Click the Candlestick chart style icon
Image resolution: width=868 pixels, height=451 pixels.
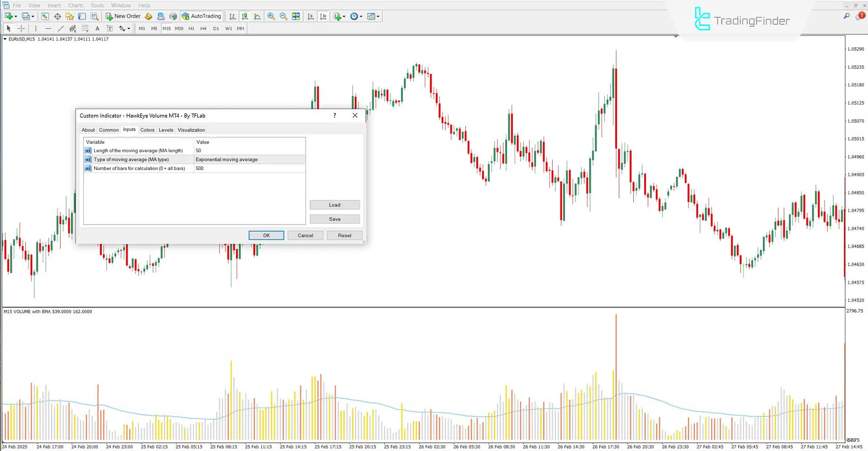[x=245, y=16]
